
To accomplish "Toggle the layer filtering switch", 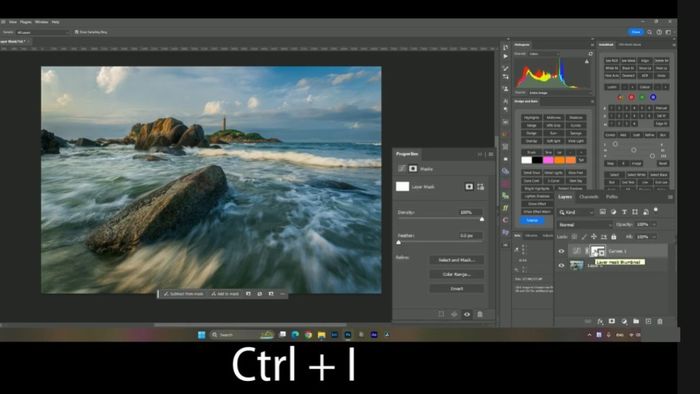I will click(x=656, y=210).
